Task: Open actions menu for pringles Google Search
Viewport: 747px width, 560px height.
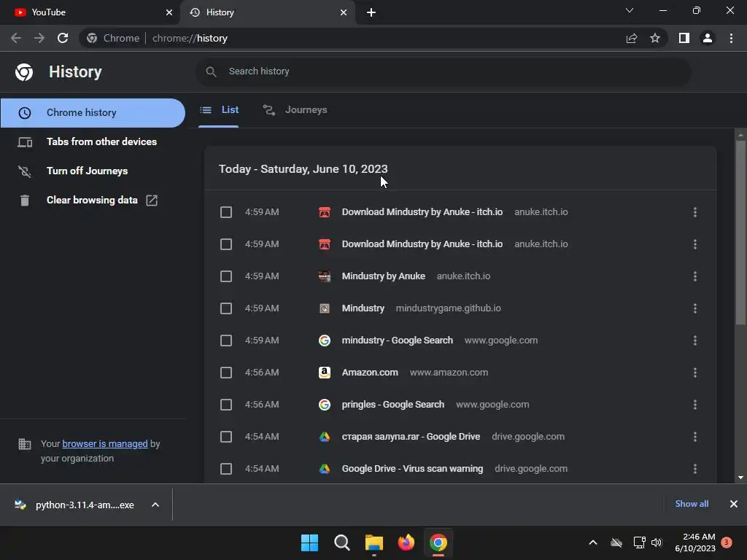Action: (695, 405)
